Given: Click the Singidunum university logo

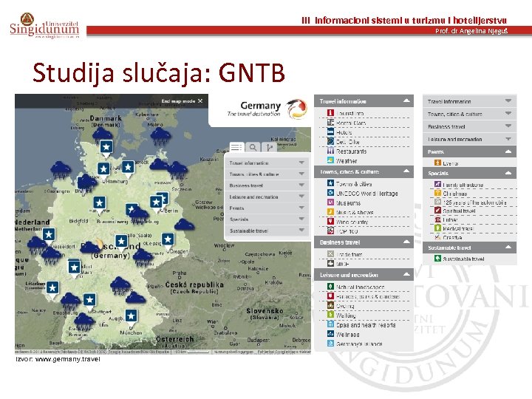Looking at the screenshot, I should click(x=44, y=26).
